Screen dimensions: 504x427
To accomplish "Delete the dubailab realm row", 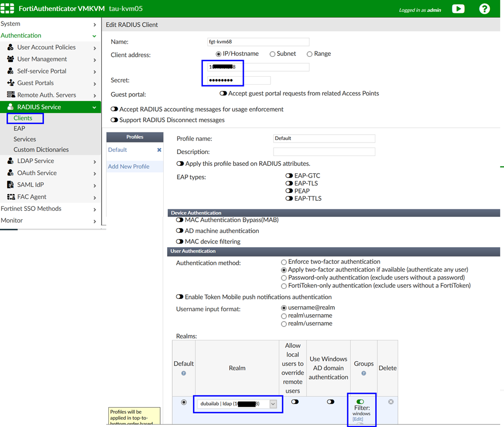I will (391, 402).
